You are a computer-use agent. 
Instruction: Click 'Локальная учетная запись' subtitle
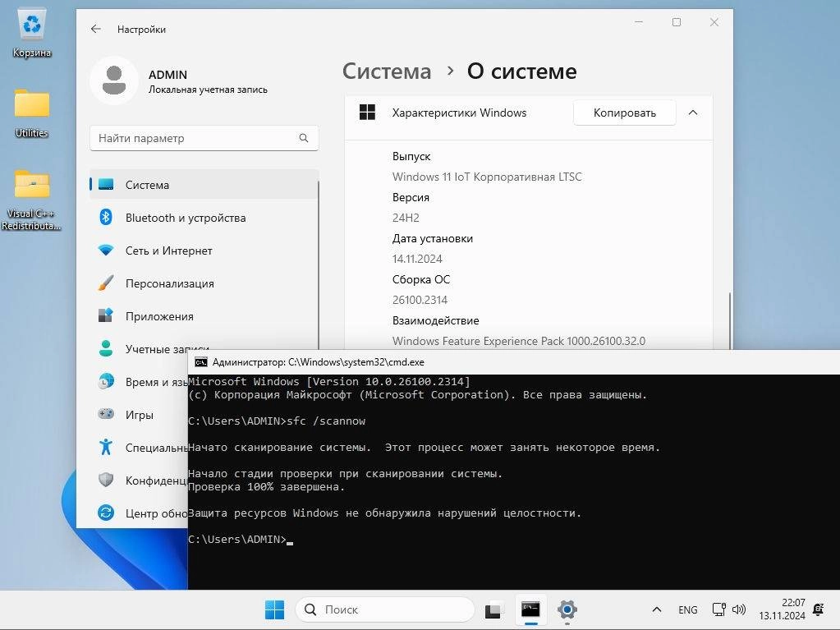[208, 90]
